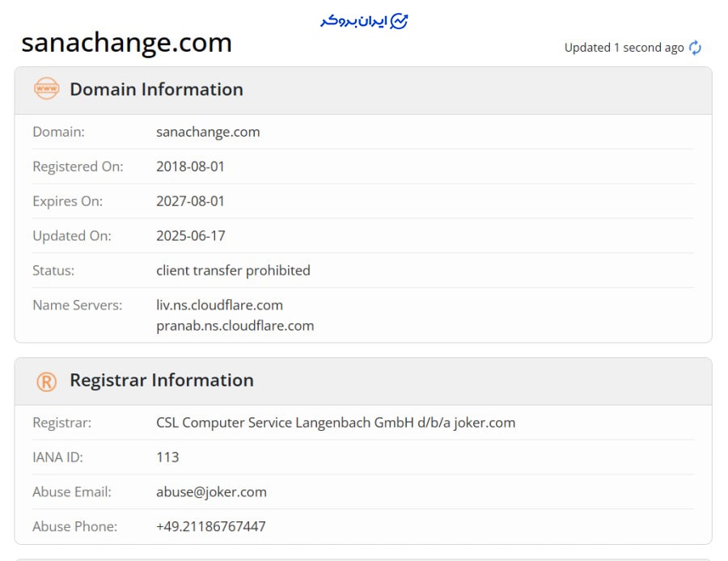Click the status client transfer prohibited

[233, 270]
